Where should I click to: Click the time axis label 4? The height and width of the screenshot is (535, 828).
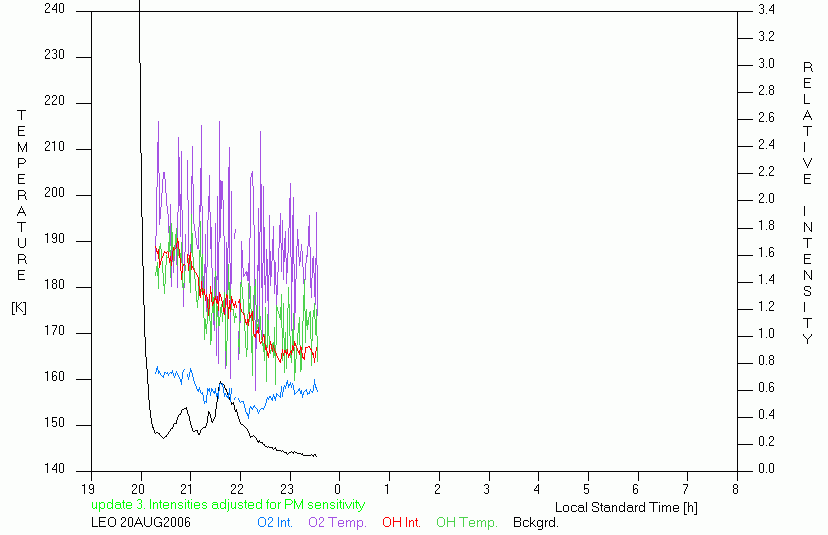(x=537, y=490)
